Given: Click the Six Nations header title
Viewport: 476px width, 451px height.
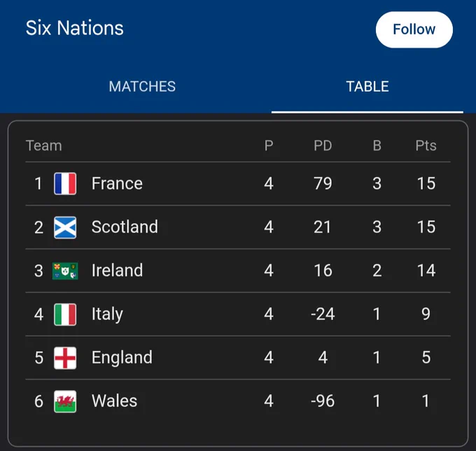Looking at the screenshot, I should click(x=75, y=28).
